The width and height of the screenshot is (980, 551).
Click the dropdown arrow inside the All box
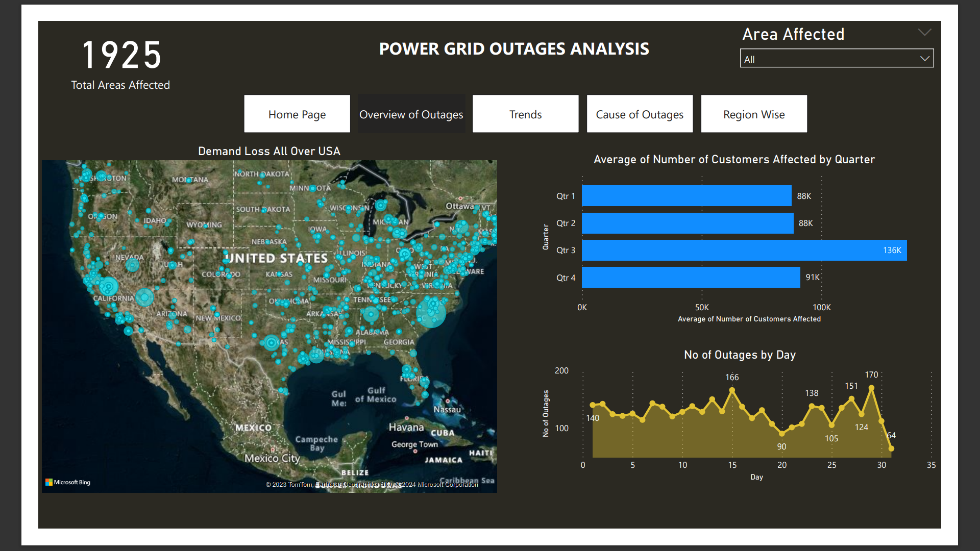(924, 59)
